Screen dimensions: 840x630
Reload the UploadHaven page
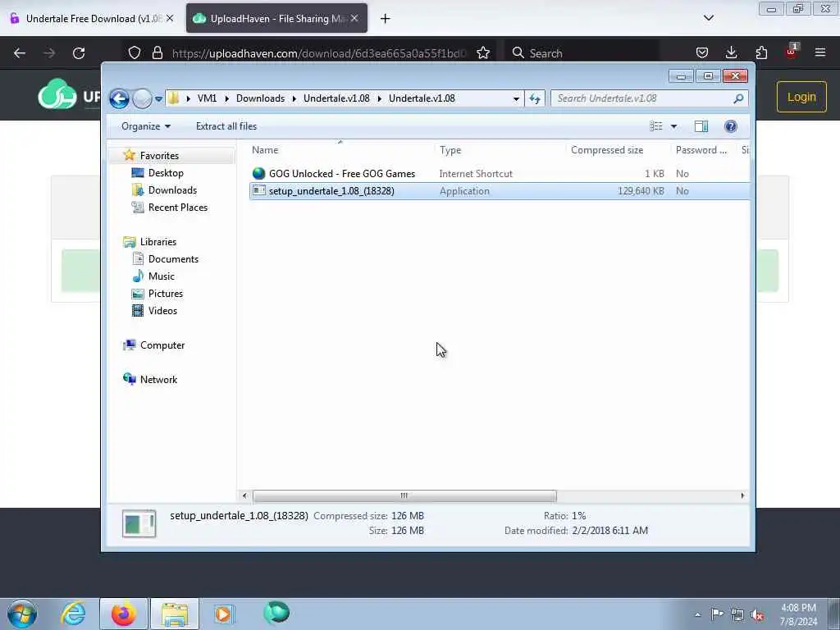coord(79,53)
